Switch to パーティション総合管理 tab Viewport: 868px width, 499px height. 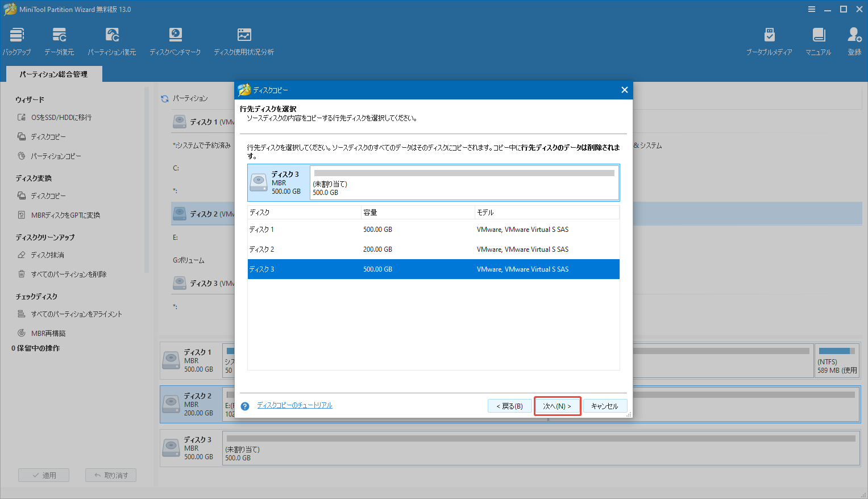tap(53, 73)
